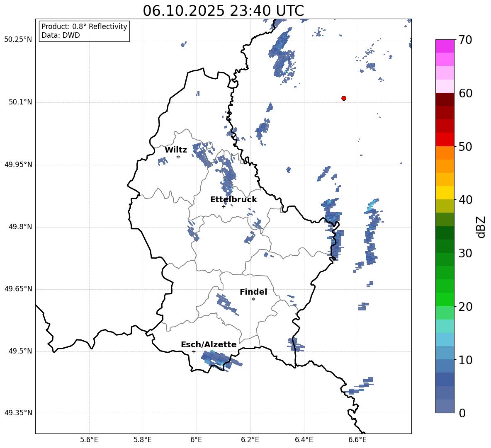Click the colorbar tick label 60

point(466,93)
